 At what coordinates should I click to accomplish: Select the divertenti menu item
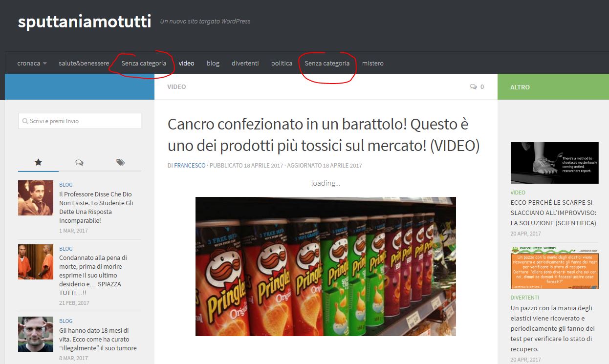click(x=245, y=64)
